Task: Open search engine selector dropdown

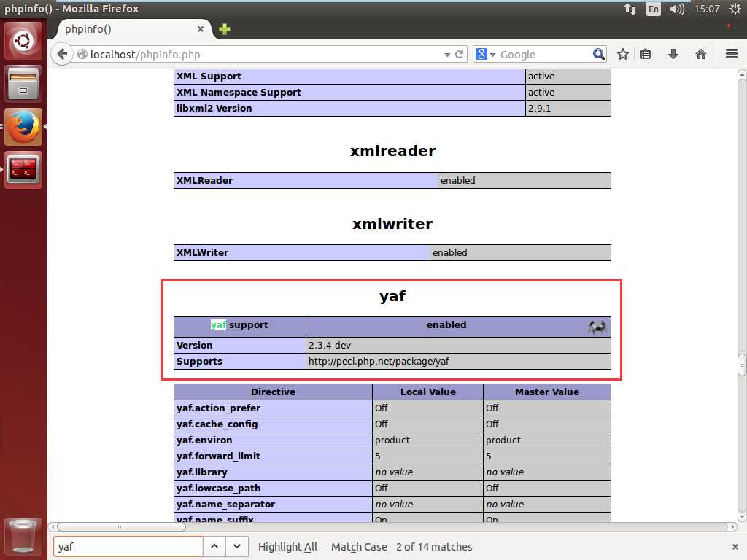Action: point(485,54)
